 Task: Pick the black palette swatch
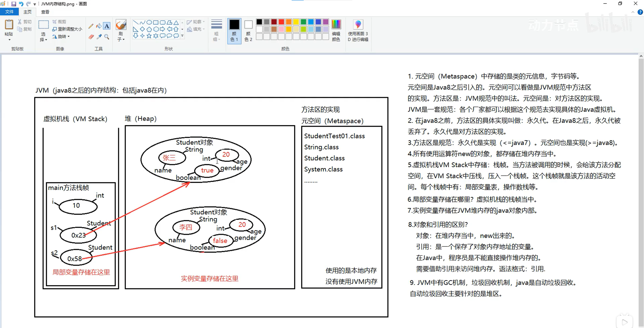click(x=259, y=22)
